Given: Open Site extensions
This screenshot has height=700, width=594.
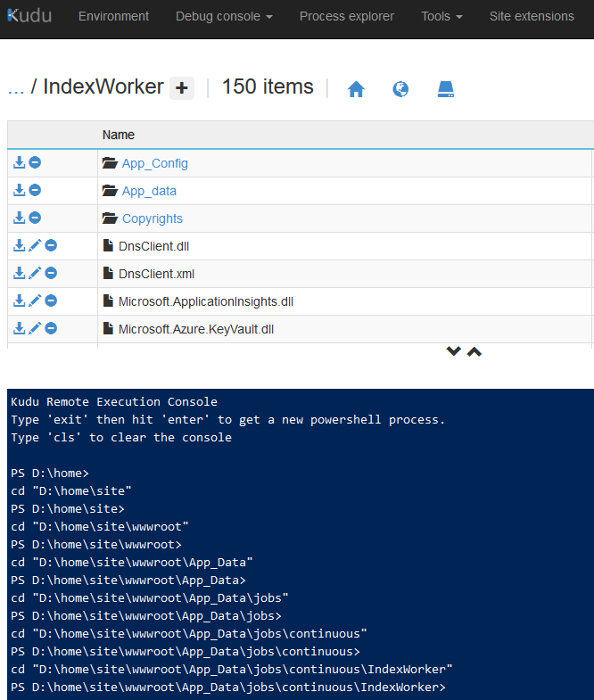Looking at the screenshot, I should (532, 16).
